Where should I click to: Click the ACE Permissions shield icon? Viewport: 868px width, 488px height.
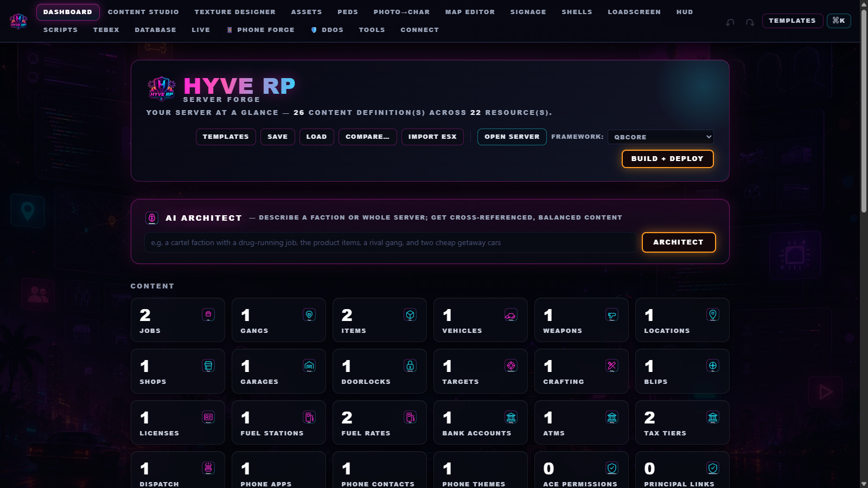point(612,468)
